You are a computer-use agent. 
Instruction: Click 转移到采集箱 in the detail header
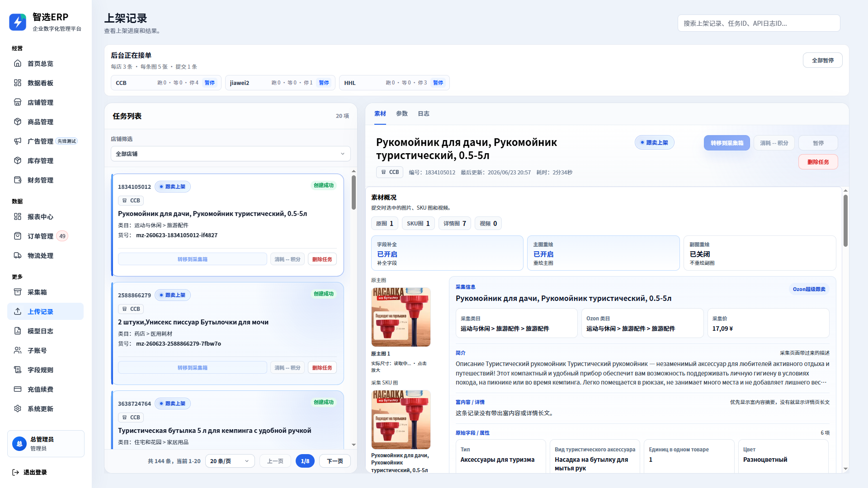(x=727, y=143)
